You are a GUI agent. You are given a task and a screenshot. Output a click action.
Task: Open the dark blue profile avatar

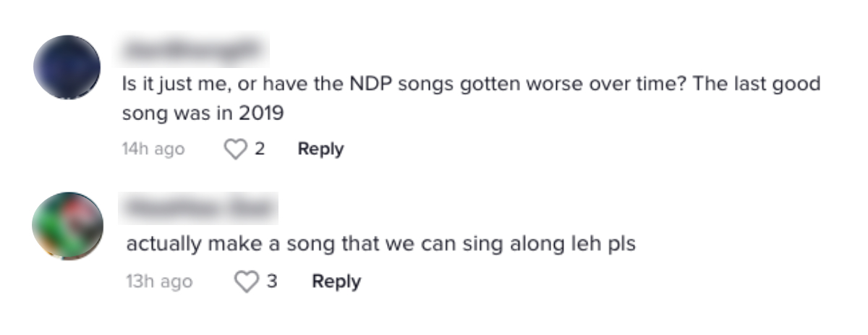coord(67,67)
